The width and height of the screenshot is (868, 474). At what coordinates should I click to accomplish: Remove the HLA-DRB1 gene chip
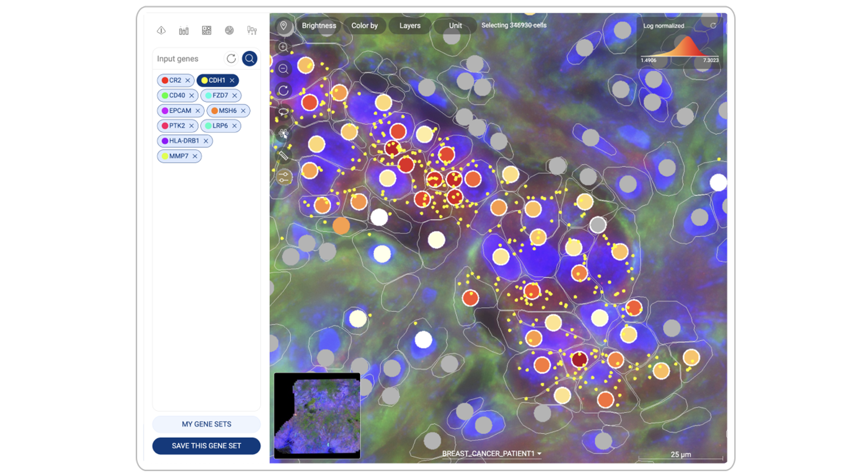pos(206,141)
